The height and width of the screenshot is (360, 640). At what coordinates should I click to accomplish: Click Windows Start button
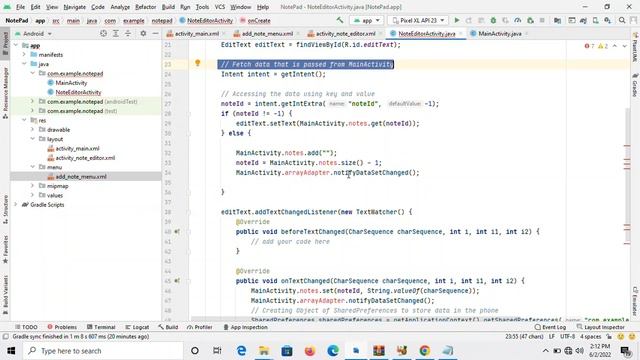[11, 351]
